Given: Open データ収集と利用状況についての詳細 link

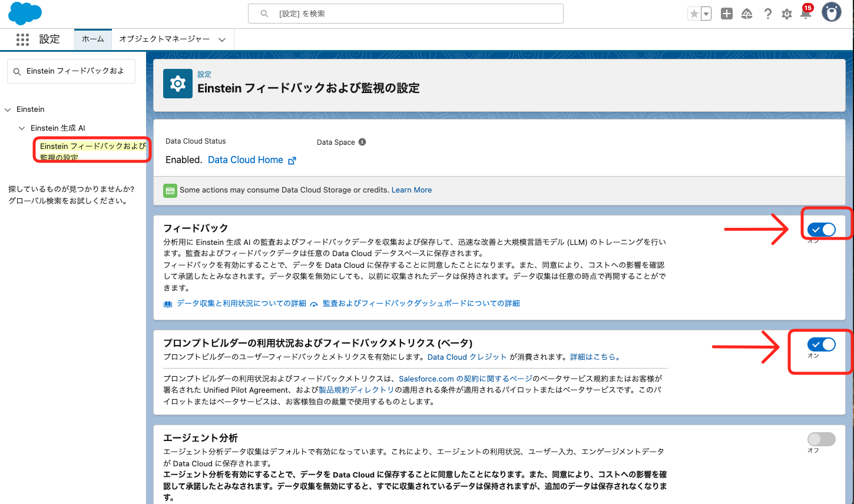Looking at the screenshot, I should 241,303.
